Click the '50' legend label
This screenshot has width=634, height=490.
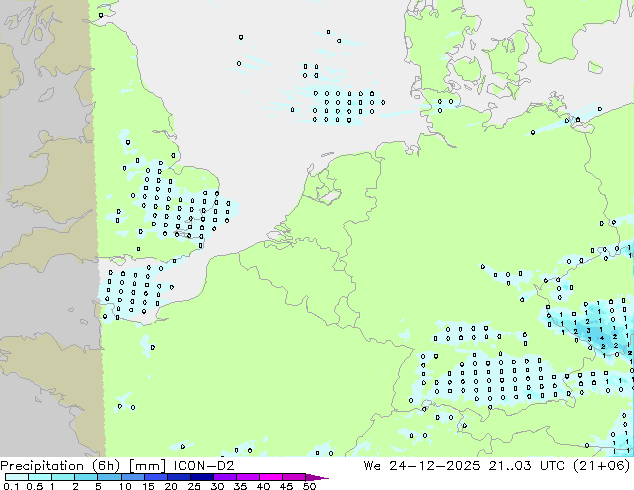pos(309,486)
